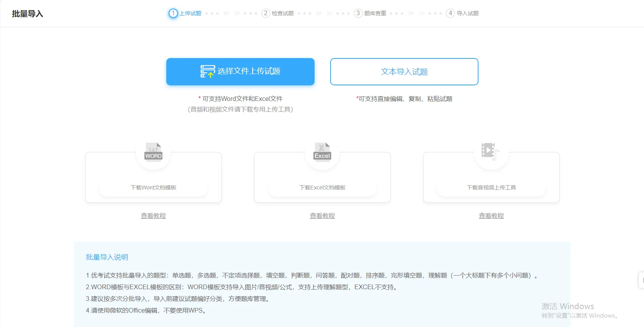Go to 检查试题 step label
The height and width of the screenshot is (327, 644).
pyautogui.click(x=283, y=13)
